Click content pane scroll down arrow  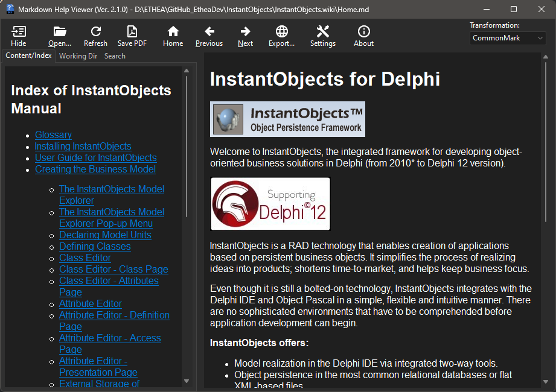(x=546, y=382)
